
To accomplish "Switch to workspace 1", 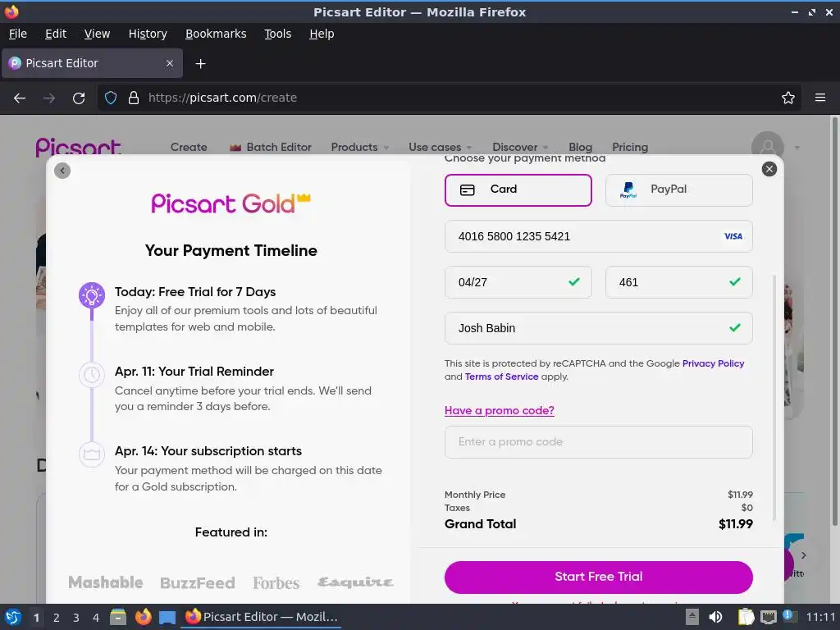I will click(x=36, y=618).
